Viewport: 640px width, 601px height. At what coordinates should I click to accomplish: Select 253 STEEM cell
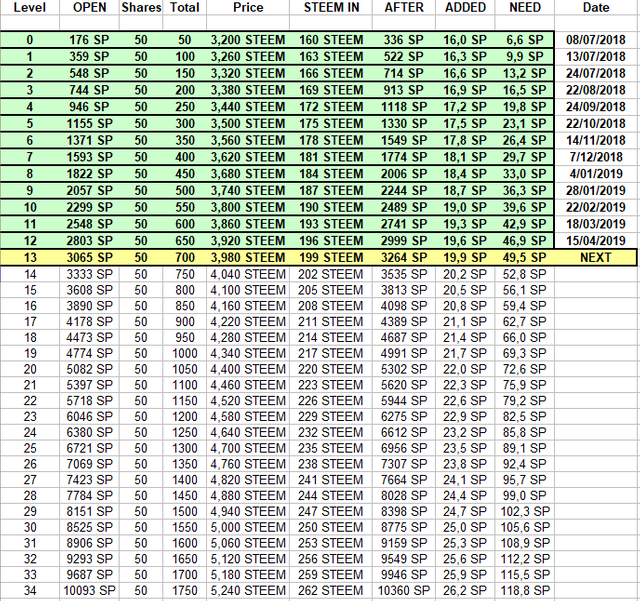(x=331, y=543)
